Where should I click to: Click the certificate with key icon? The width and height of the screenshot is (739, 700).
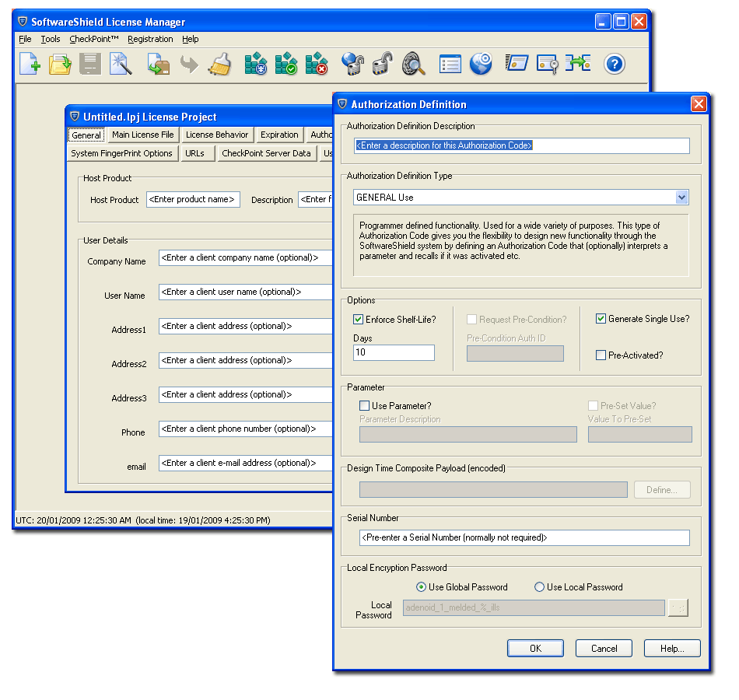coord(547,64)
